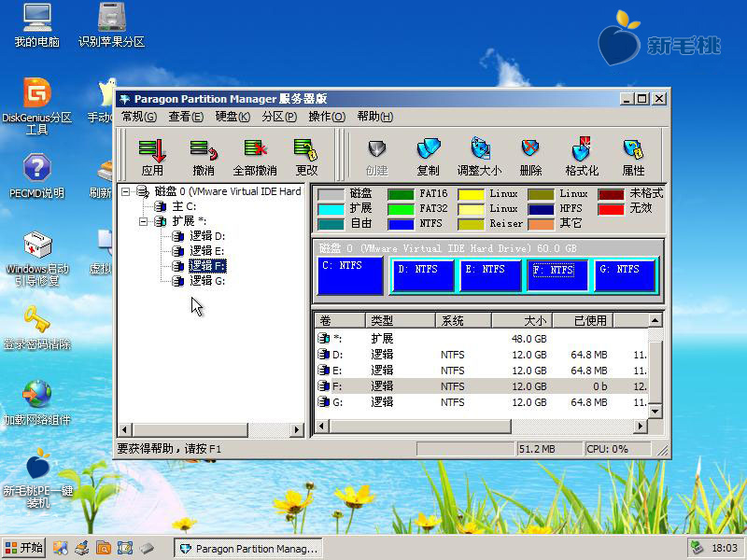Screen dimensions: 747x560
Task: Select the D: 逻辑 list row
Action: click(481, 355)
